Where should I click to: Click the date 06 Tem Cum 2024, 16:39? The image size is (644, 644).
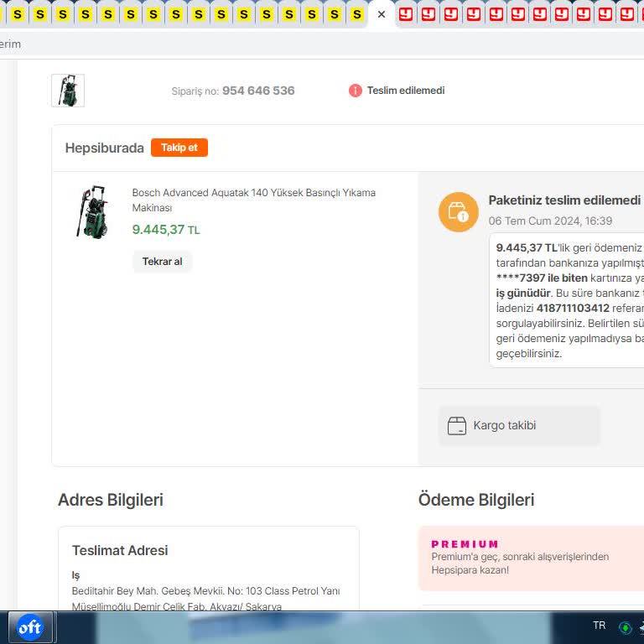(x=550, y=221)
